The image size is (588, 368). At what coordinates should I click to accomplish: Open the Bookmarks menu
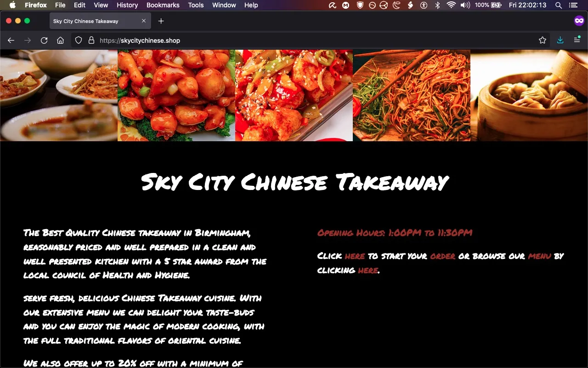click(x=163, y=5)
